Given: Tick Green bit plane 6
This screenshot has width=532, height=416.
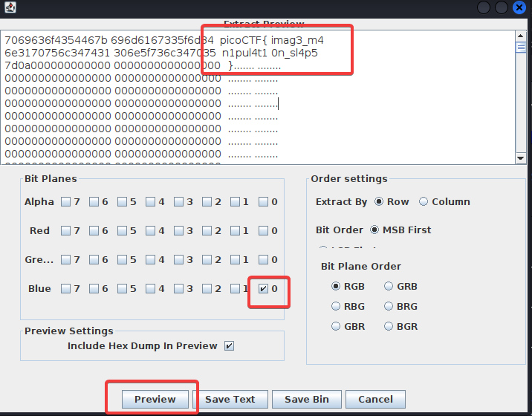Looking at the screenshot, I should (x=94, y=259).
